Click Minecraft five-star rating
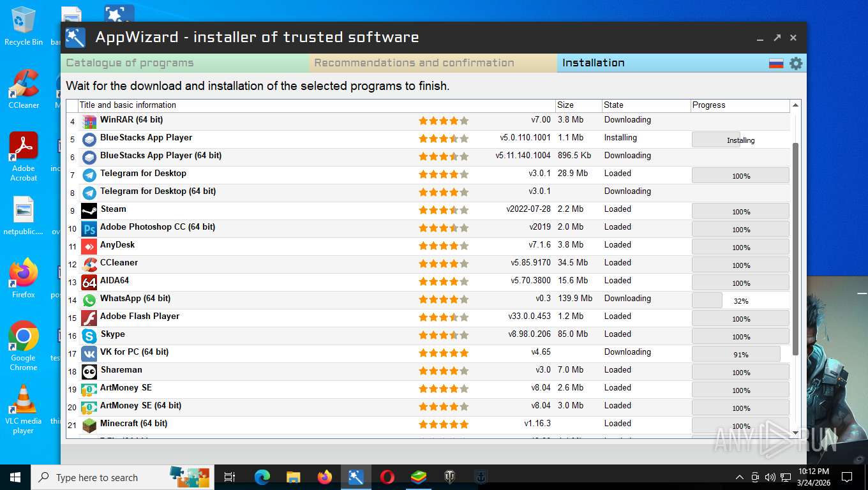The image size is (868, 490). (x=444, y=424)
